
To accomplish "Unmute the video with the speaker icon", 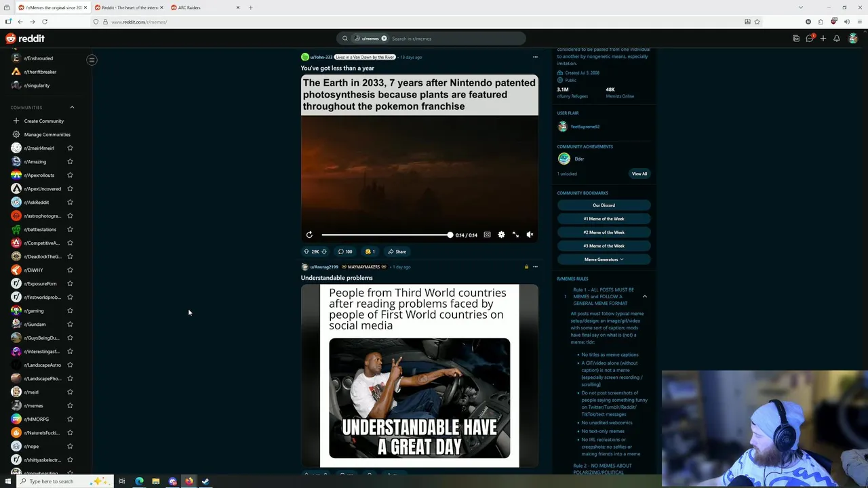I will [530, 235].
